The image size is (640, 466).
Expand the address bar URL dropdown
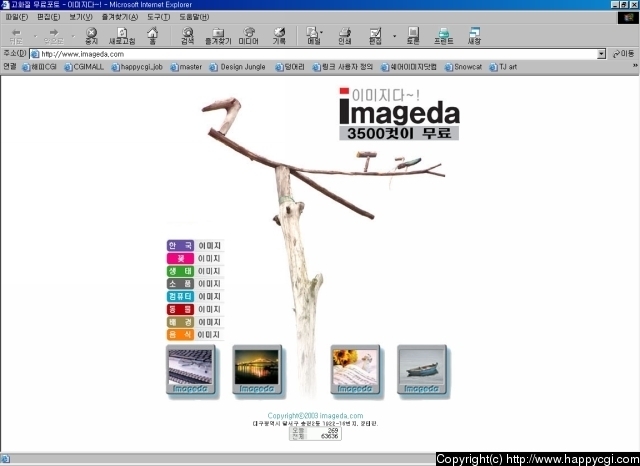[601, 54]
